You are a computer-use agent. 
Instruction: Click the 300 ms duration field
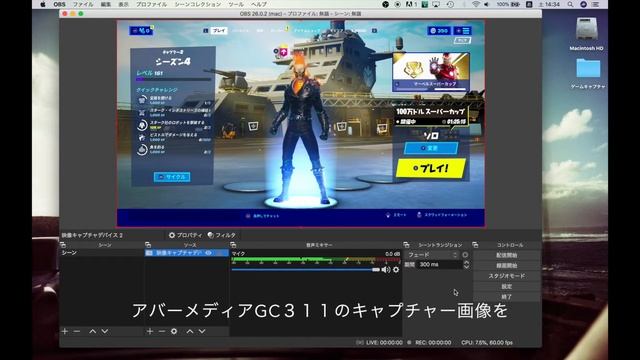pyautogui.click(x=440, y=265)
